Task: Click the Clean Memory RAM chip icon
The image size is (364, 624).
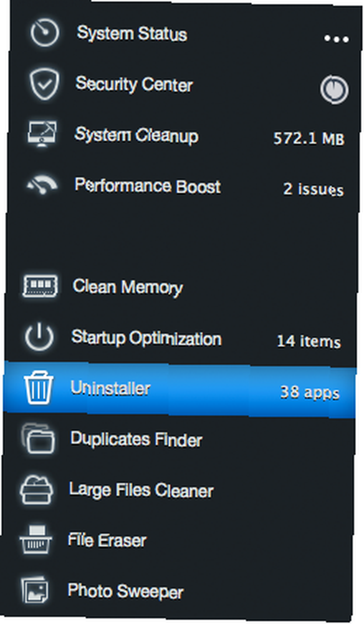Action: (x=40, y=286)
